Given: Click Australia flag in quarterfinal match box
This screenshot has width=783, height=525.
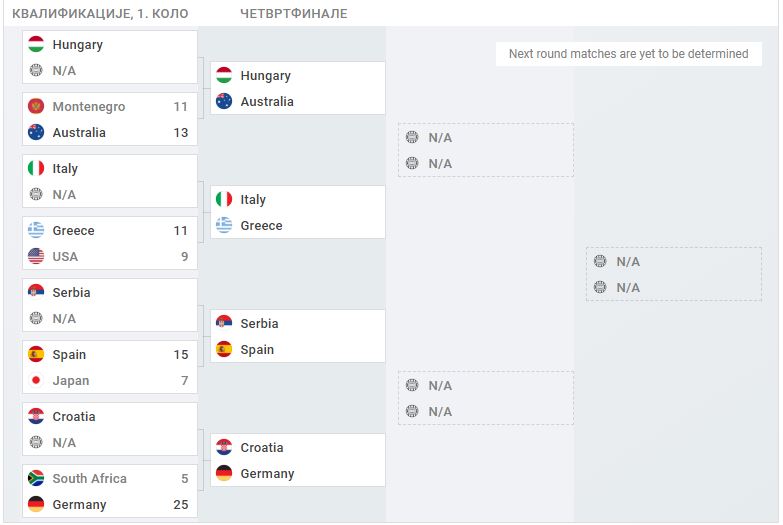Looking at the screenshot, I should click(224, 101).
